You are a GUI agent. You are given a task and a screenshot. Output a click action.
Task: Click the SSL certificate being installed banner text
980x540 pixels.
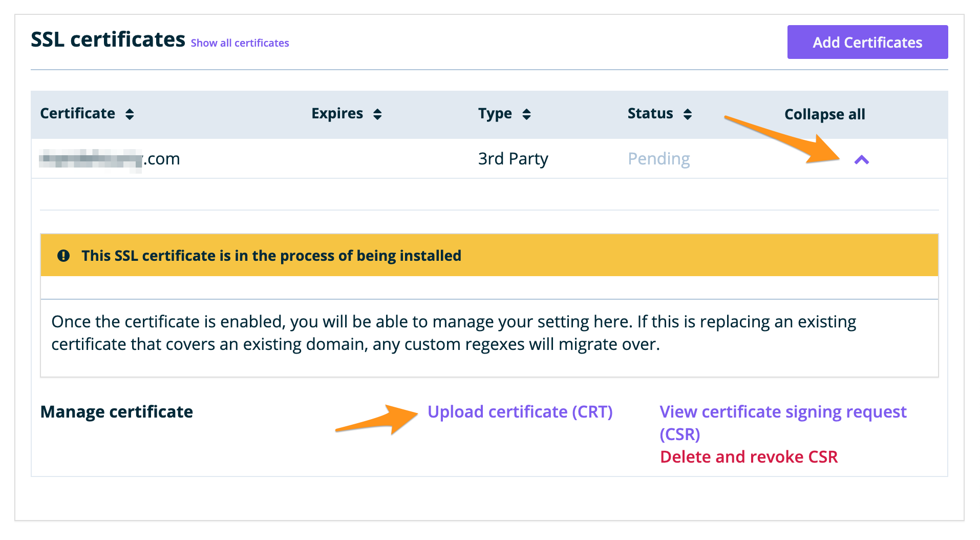point(271,256)
